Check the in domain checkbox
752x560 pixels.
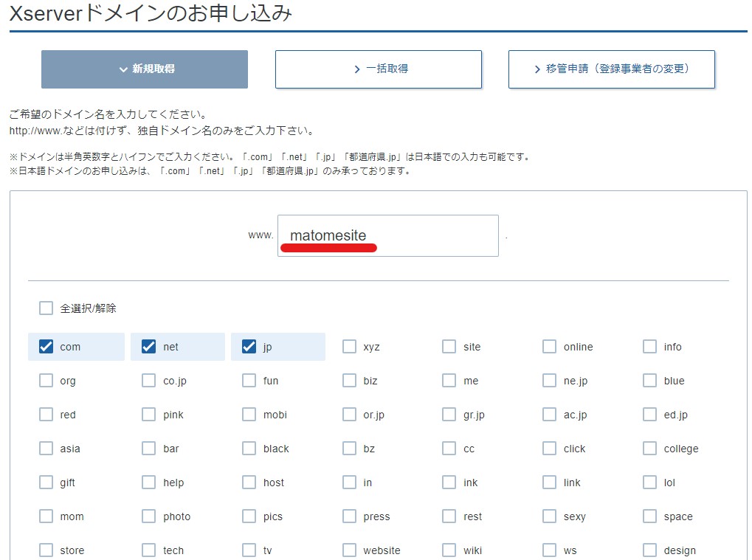pos(349,483)
